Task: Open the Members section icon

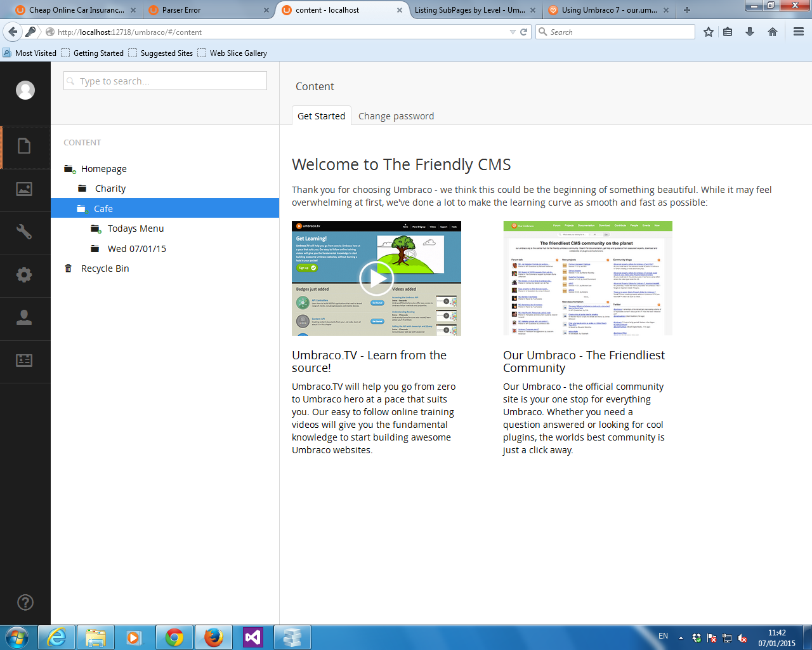Action: [24, 361]
